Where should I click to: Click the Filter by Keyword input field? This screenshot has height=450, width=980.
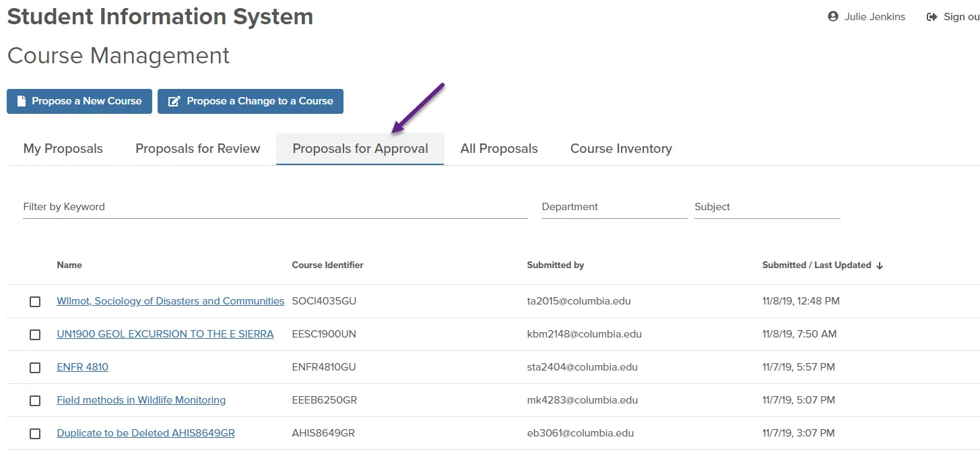click(275, 207)
